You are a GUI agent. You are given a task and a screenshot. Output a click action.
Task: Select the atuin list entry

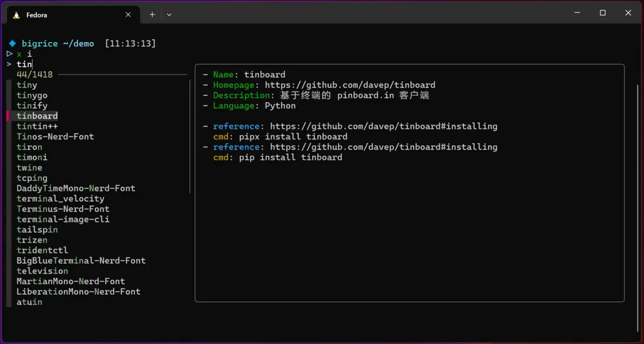pos(29,302)
